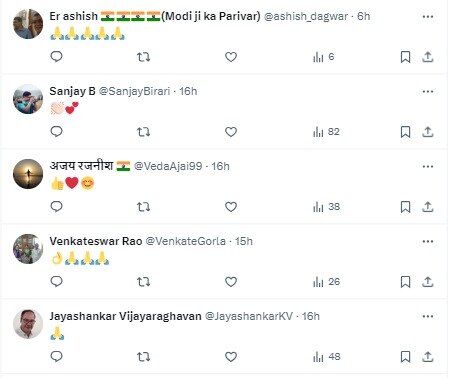Screen dimensions: 455x378
Task: Bookmark Venkateswar Rao's tweet
Action: pos(405,282)
